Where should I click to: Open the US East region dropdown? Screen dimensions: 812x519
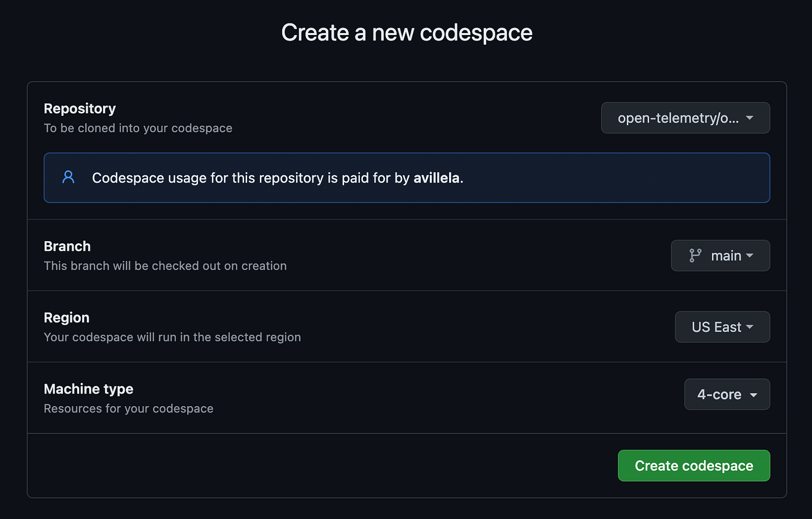(x=722, y=327)
